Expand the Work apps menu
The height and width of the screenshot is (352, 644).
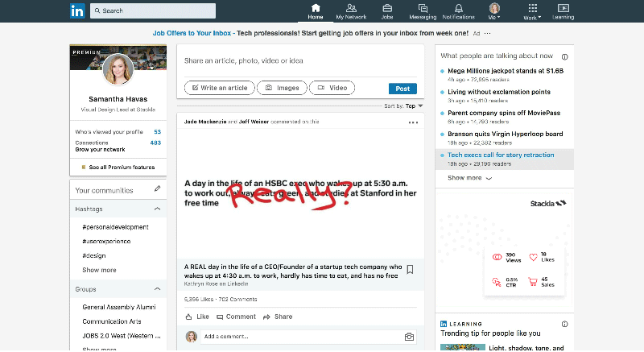click(x=532, y=11)
